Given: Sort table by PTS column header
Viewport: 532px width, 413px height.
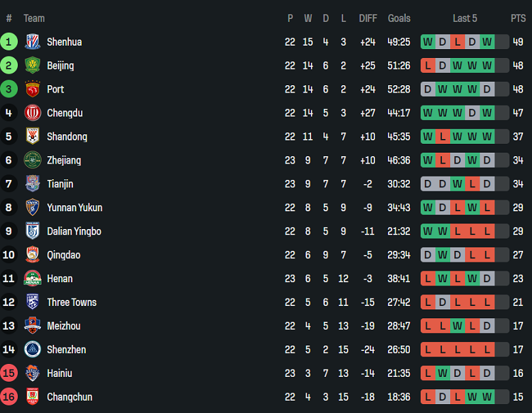Looking at the screenshot, I should [518, 18].
